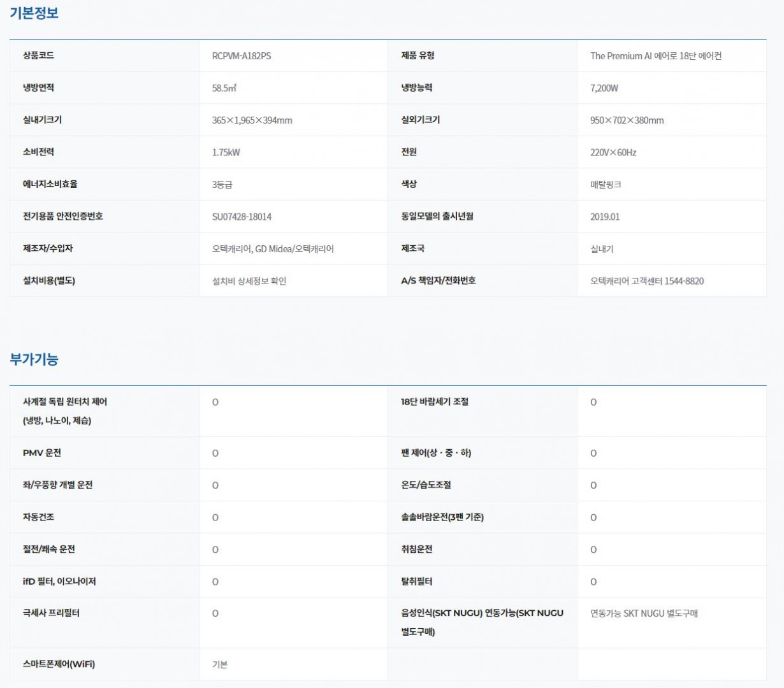784x688 pixels.
Task: Click the safety certification number SU07428-18014
Action: click(242, 217)
